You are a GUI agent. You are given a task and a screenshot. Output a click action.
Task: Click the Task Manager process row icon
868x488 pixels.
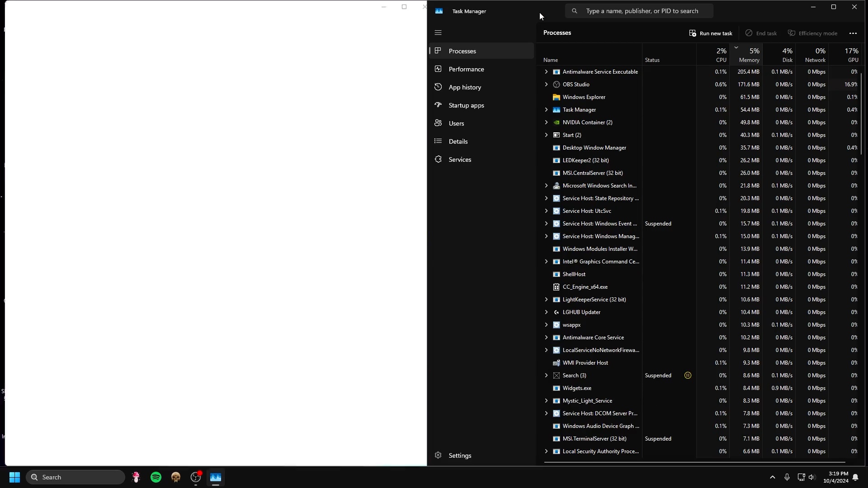[x=557, y=110]
